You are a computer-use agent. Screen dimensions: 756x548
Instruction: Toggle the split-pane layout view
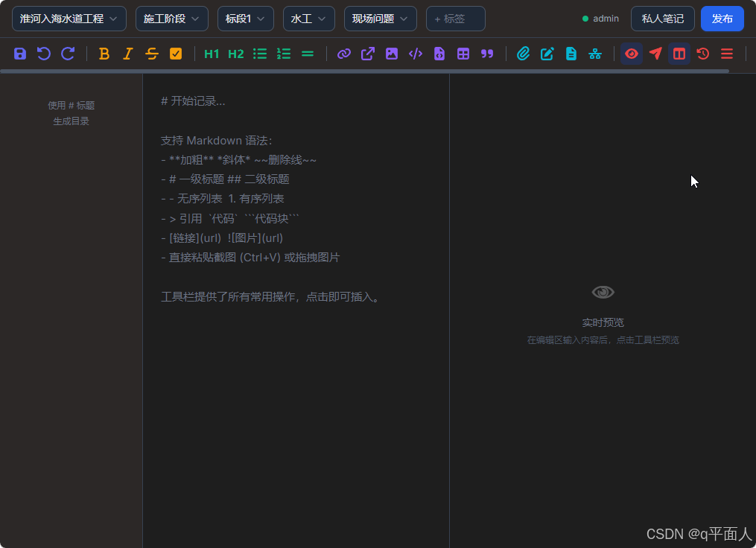[x=679, y=54]
